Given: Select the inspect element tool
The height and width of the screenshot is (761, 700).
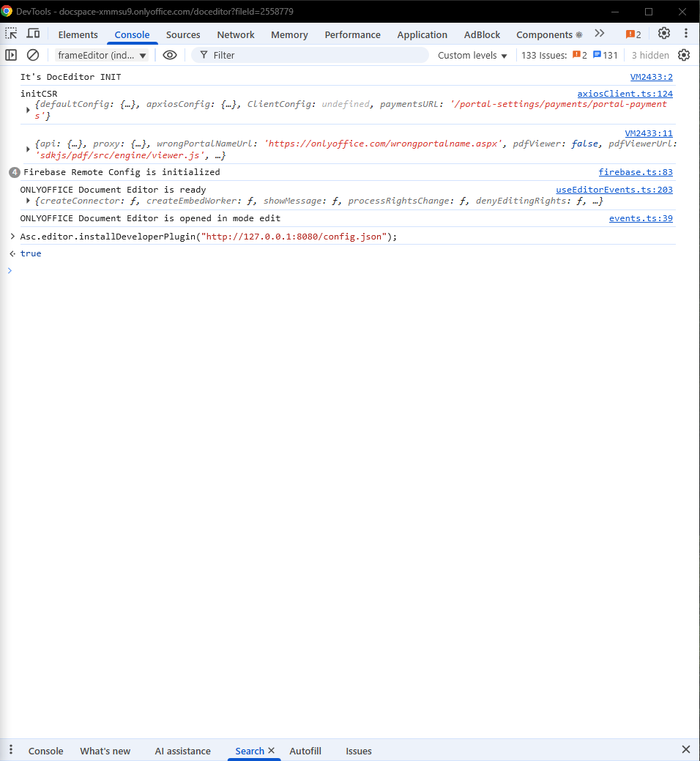Looking at the screenshot, I should coord(10,33).
